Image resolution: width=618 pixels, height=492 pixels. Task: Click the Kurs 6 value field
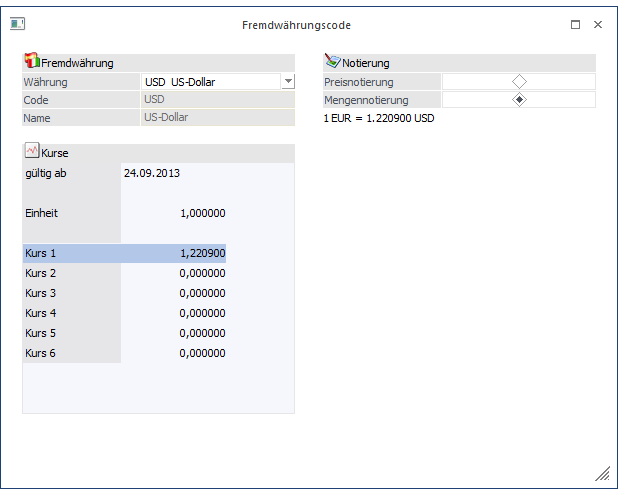click(173, 353)
